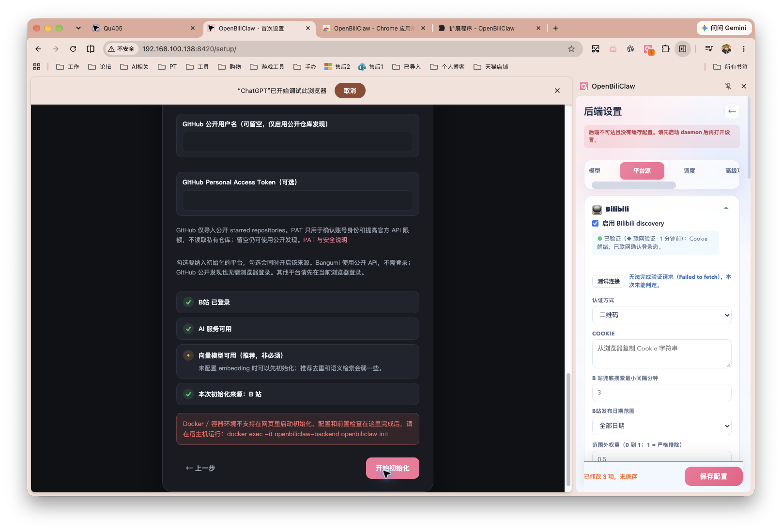Toggle the browser side panel icon
This screenshot has height=532, width=782.
point(683,49)
